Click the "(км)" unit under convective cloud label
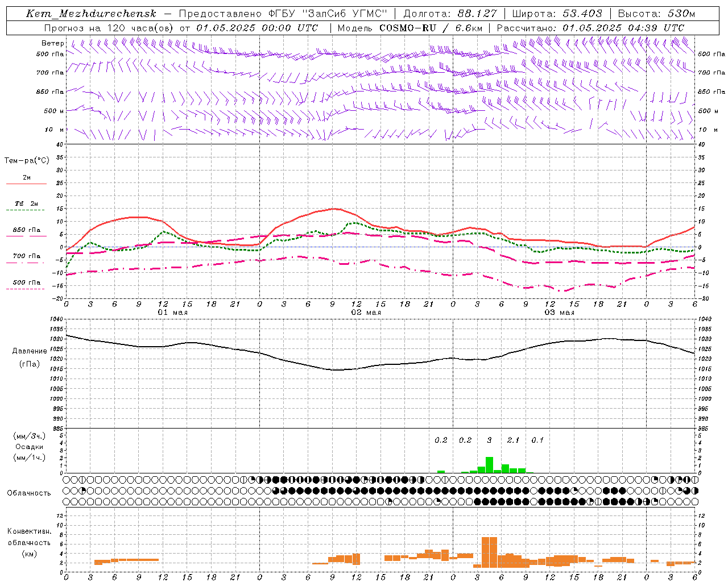Image resolution: width=728 pixels, height=582 pixels. click(29, 554)
